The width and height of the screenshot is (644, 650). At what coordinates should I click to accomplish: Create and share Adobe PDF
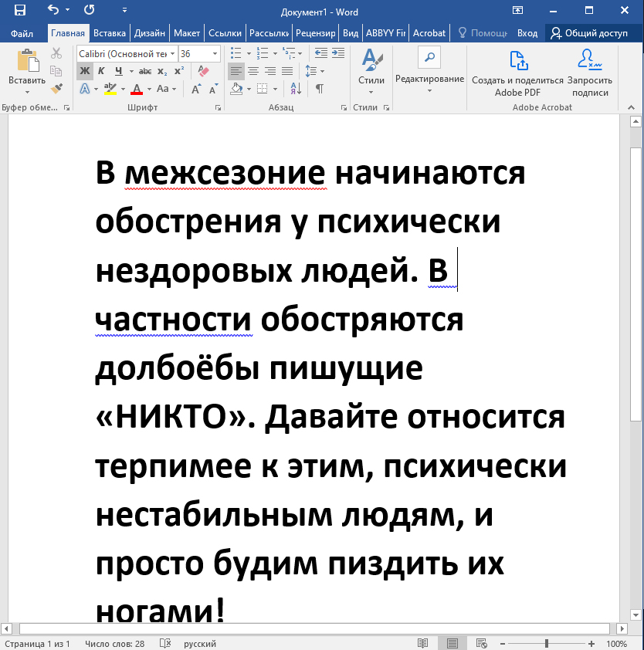pos(517,73)
